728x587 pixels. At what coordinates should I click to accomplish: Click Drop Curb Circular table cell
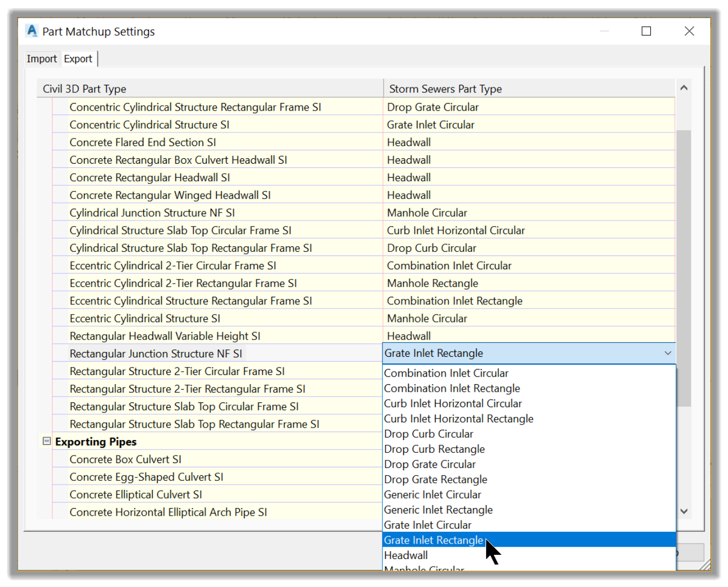(529, 248)
